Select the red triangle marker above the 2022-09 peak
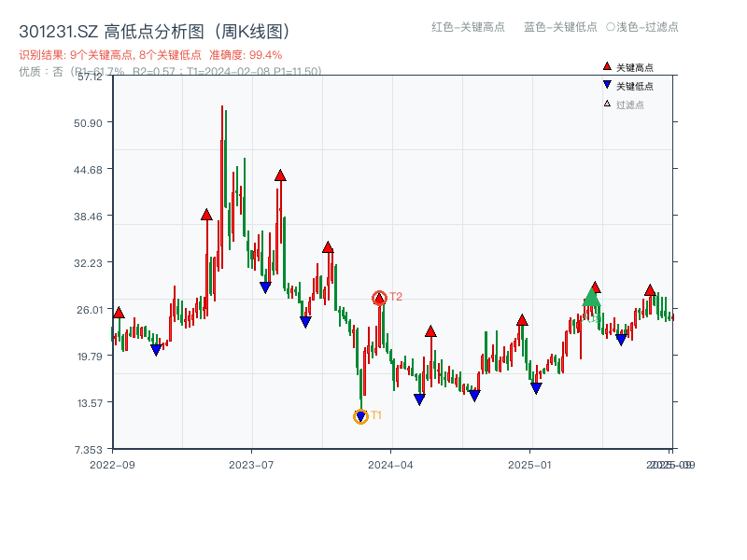 [x=118, y=313]
